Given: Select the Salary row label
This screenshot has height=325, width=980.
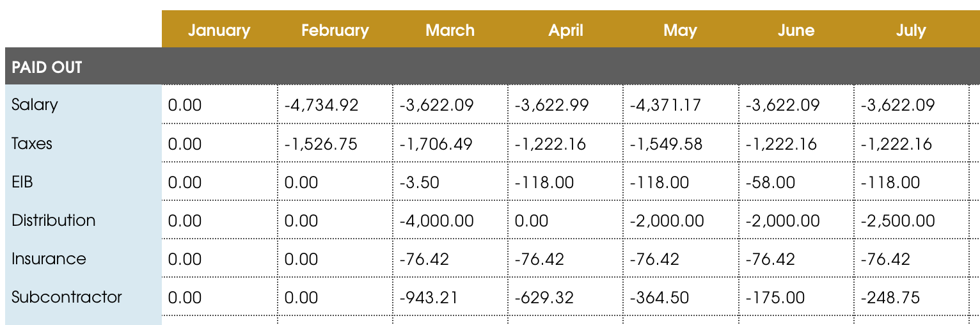Looking at the screenshot, I should coord(35,104).
